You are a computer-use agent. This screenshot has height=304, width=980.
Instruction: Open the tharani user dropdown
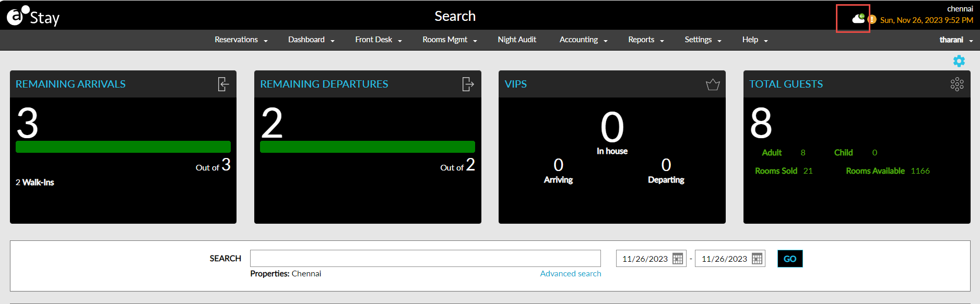(x=955, y=40)
